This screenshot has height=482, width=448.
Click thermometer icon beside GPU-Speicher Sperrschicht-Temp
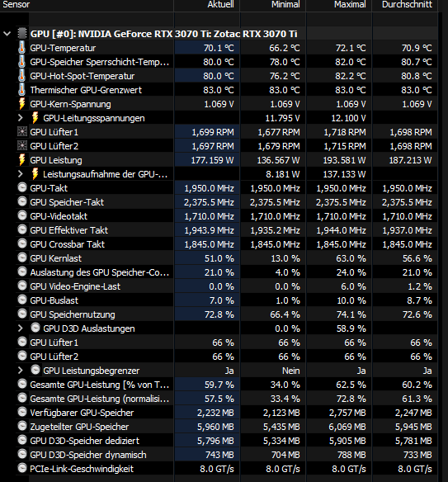21,62
